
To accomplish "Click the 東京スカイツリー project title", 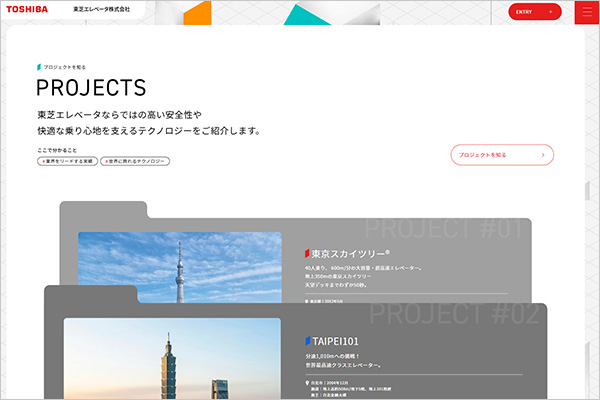I will [x=350, y=253].
